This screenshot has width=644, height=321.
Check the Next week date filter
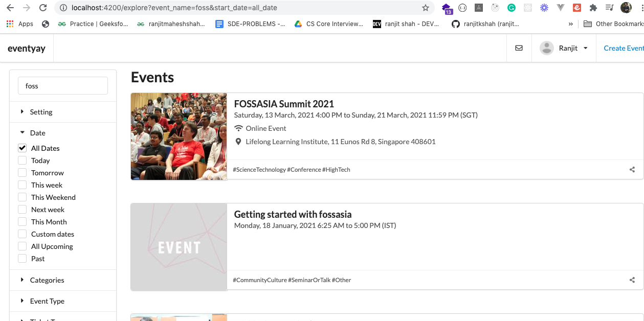coord(22,209)
